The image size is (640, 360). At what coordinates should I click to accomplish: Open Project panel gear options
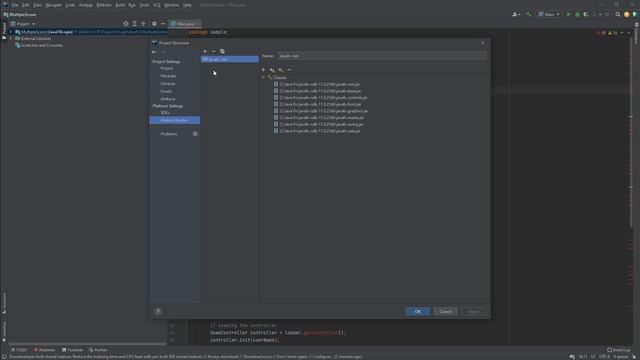154,24
